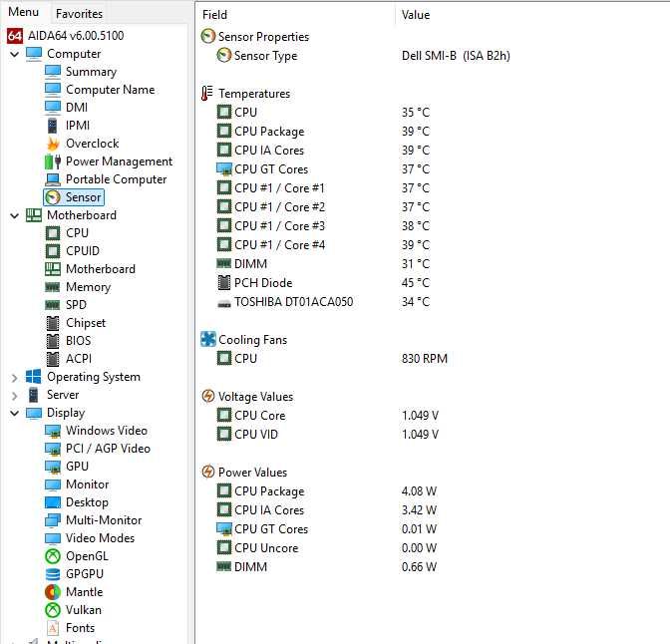Open DMI in the tree

coord(77,108)
